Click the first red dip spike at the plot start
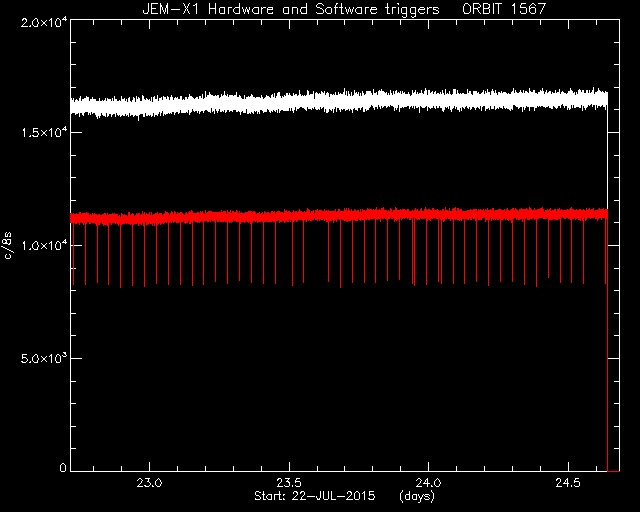 (73, 253)
